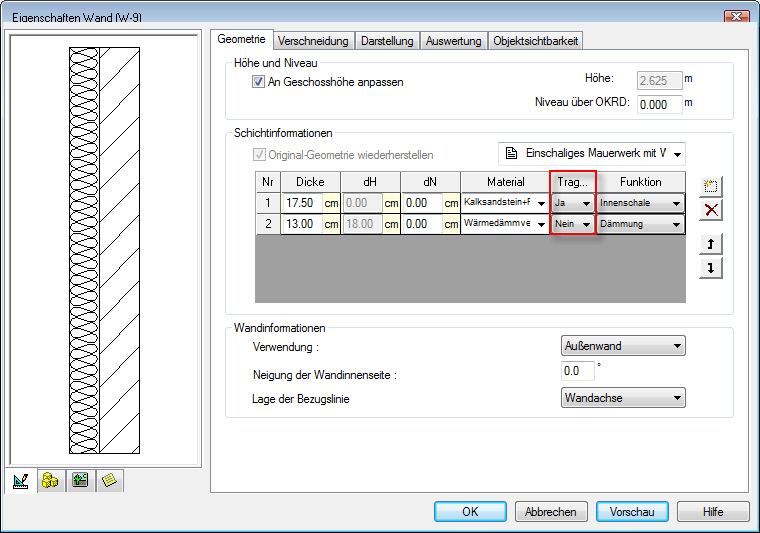Click the dH column header
Image resolution: width=760 pixels, height=533 pixels.
coord(370,182)
